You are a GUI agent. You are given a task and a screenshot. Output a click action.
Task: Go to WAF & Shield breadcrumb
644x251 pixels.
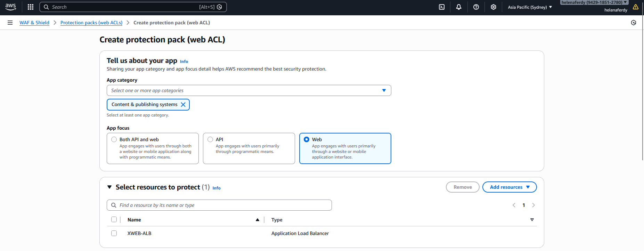click(x=34, y=23)
